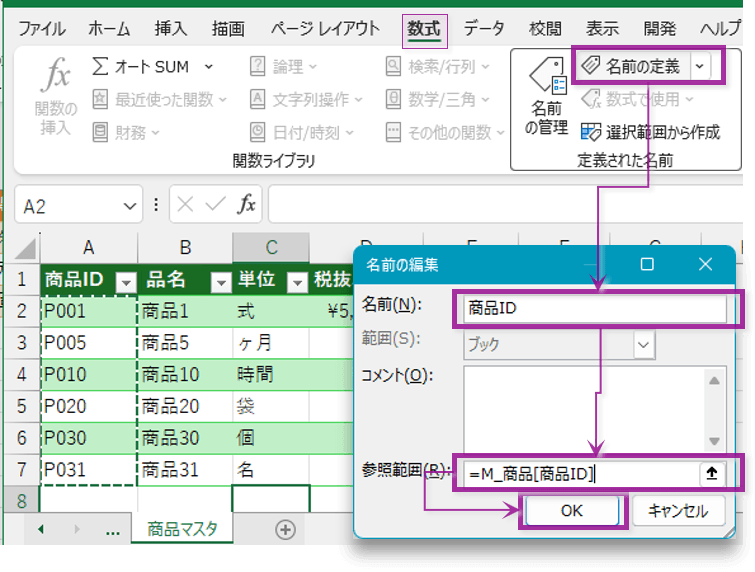Open 名前の管理 Name Manager
This screenshot has width=755, height=572.
point(546,96)
